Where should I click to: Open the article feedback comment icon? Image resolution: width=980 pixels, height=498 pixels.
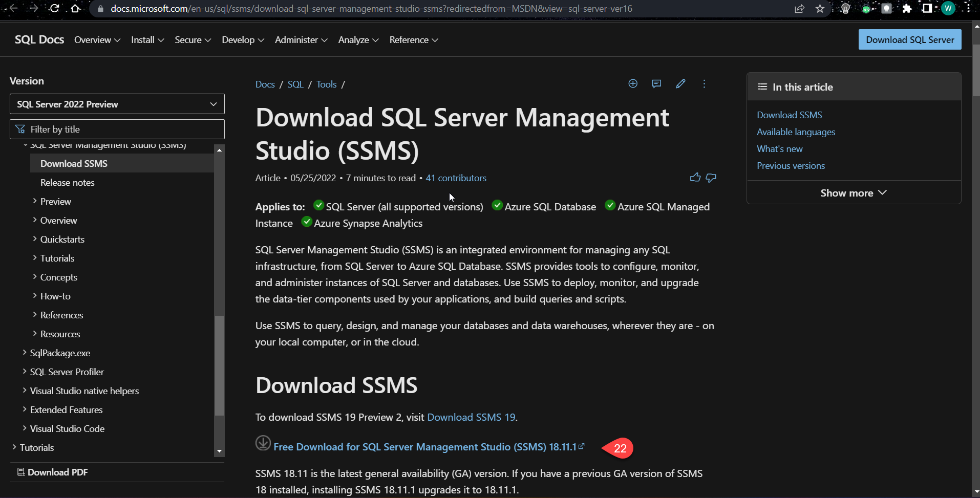[x=656, y=84]
